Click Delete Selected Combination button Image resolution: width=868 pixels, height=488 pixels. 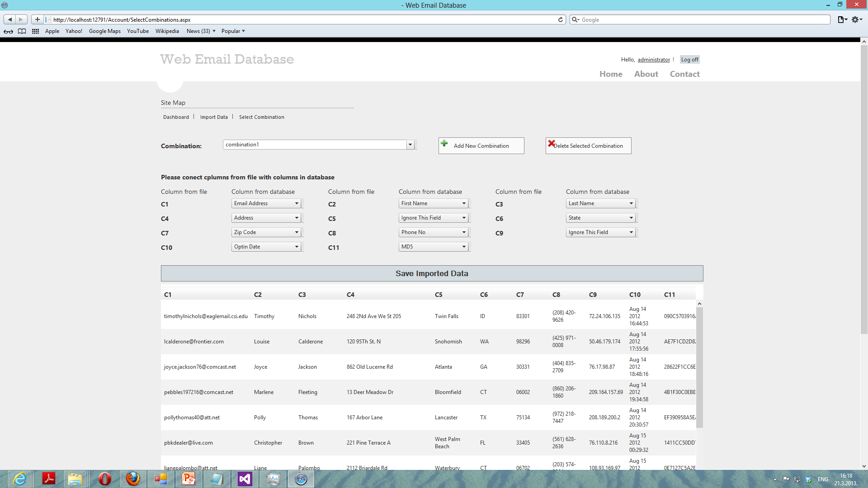click(588, 145)
